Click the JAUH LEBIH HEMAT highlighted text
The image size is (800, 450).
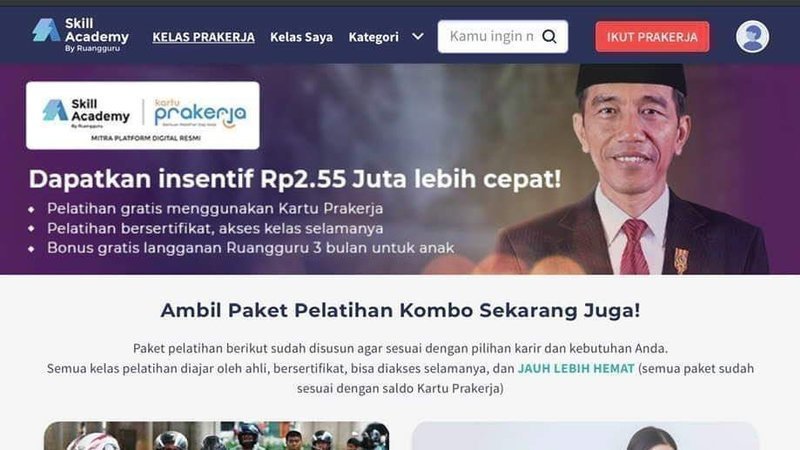[576, 368]
